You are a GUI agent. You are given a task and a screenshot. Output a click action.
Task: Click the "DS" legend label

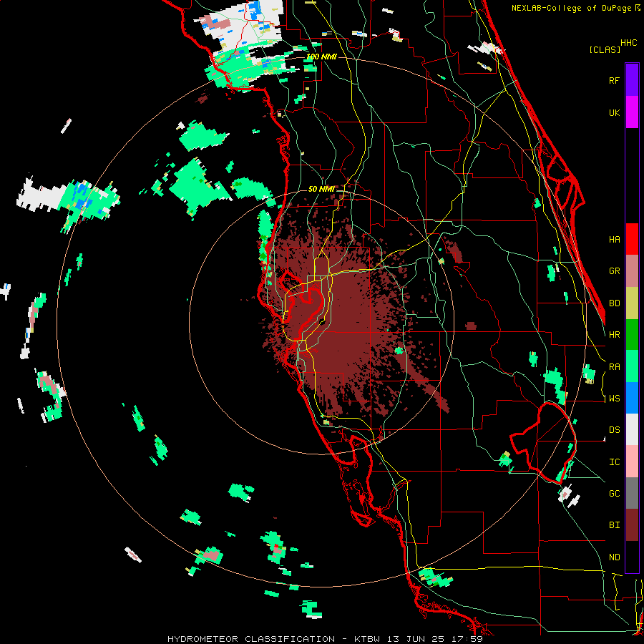click(614, 430)
